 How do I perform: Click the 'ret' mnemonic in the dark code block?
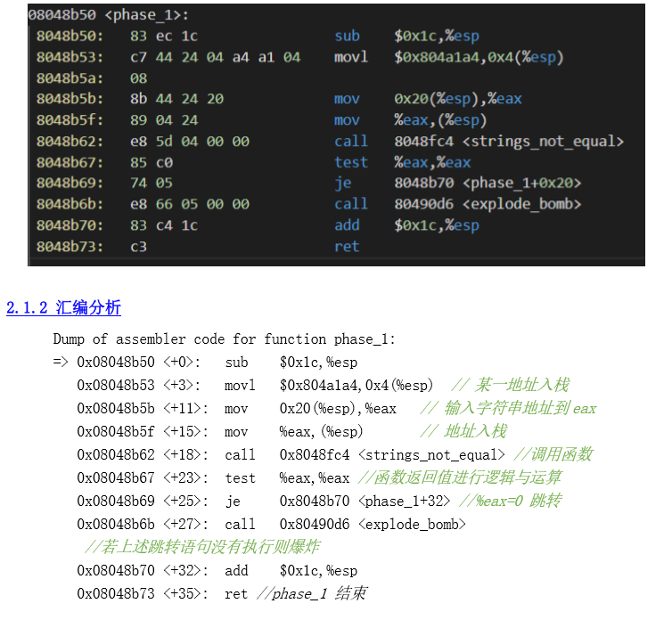pos(347,247)
